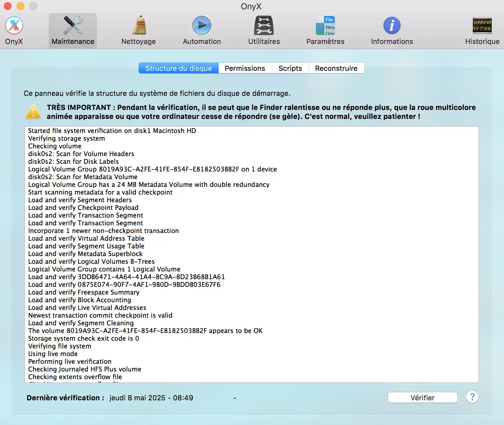Click the 'Logical Volume Group has a 24 MB Metadata Volume' line
Screen dimensions: 504x425
click(149, 185)
